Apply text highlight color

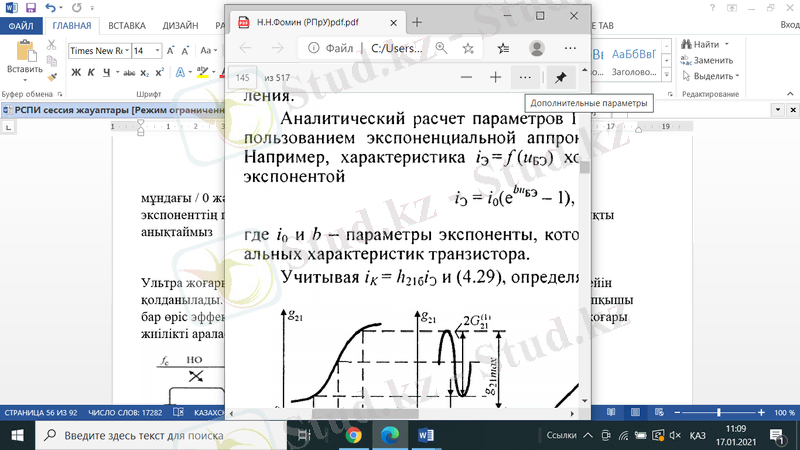click(203, 72)
